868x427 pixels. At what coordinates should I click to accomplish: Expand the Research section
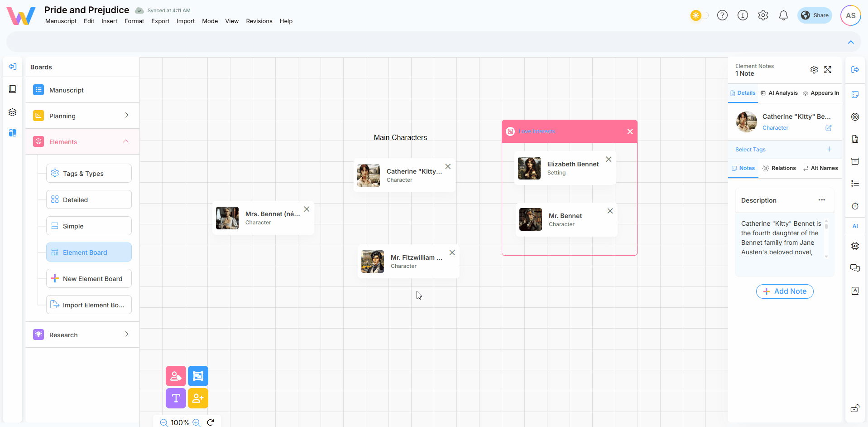pos(126,335)
